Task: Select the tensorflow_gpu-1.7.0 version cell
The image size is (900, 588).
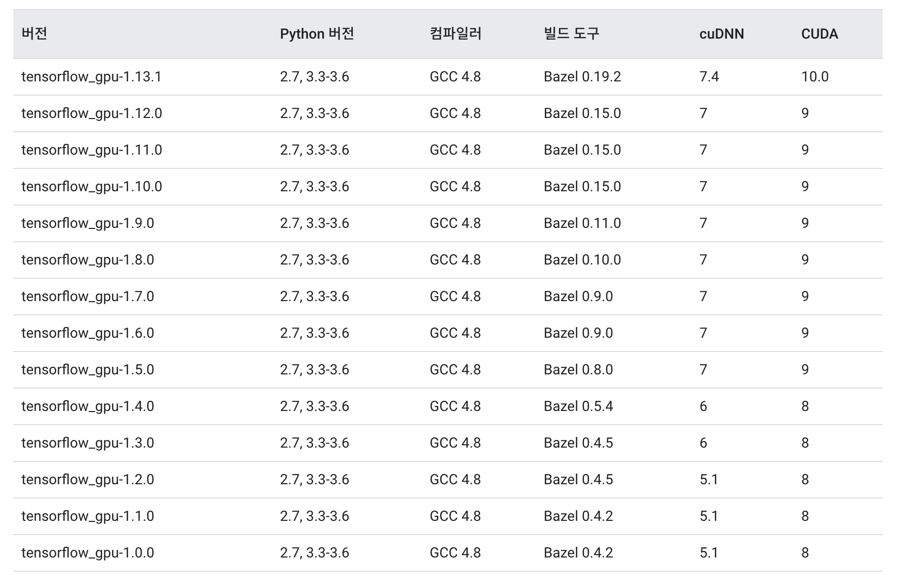Action: (x=88, y=297)
